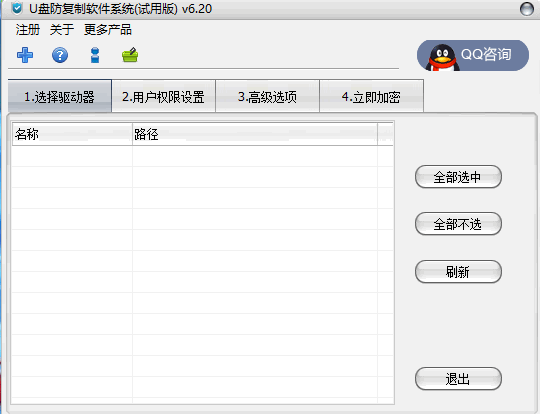Click the QQ penguin mascot icon
540x414 pixels.
point(443,58)
